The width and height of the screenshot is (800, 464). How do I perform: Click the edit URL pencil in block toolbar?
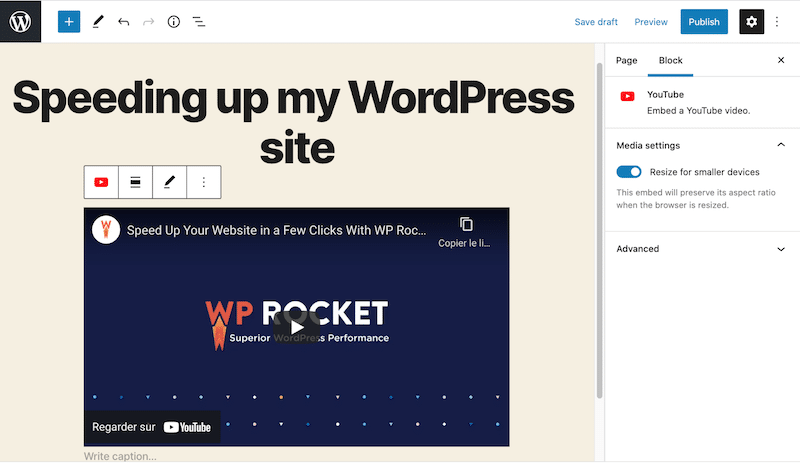[169, 182]
